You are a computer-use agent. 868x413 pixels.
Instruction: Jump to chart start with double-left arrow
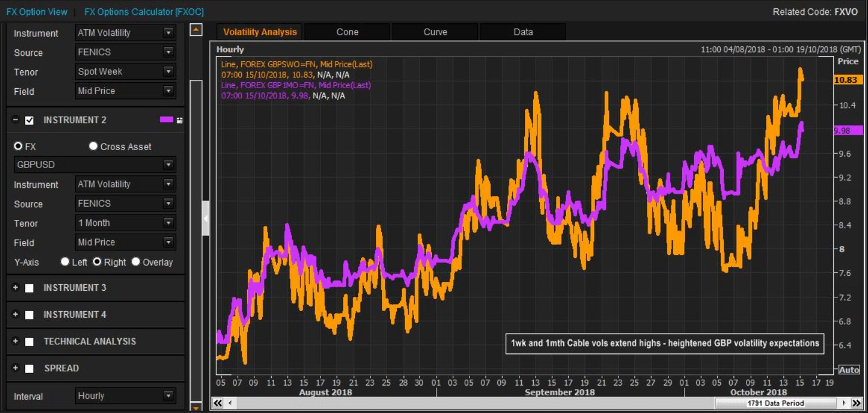pyautogui.click(x=218, y=403)
